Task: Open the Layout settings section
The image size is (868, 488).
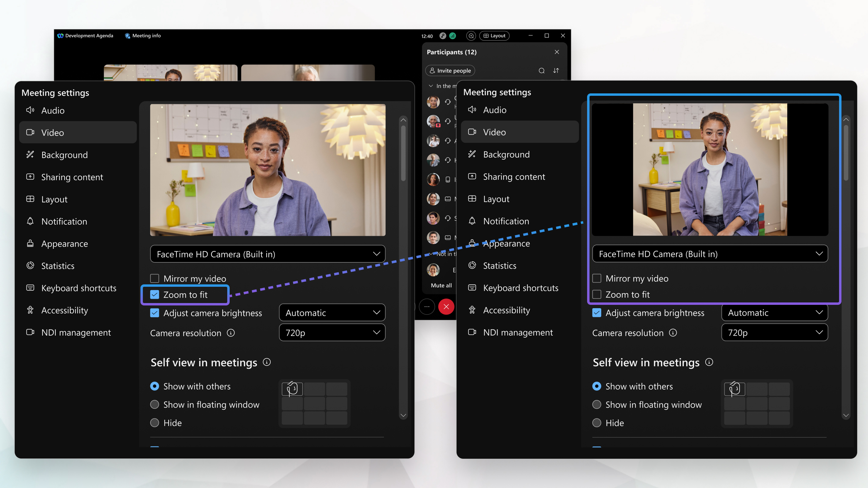Action: pos(54,199)
